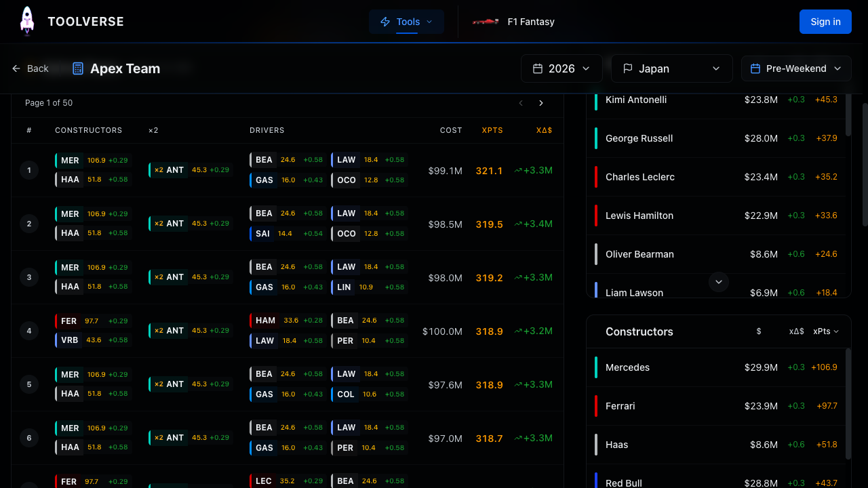Image resolution: width=868 pixels, height=488 pixels.
Task: Open the xPts sort dropdown in Constructors
Action: (x=826, y=331)
